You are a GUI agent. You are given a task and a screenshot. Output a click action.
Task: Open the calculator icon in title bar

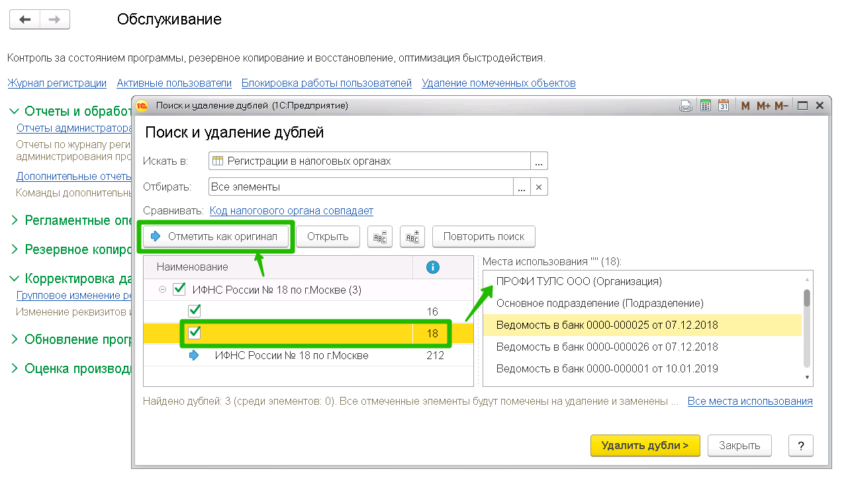click(x=706, y=106)
